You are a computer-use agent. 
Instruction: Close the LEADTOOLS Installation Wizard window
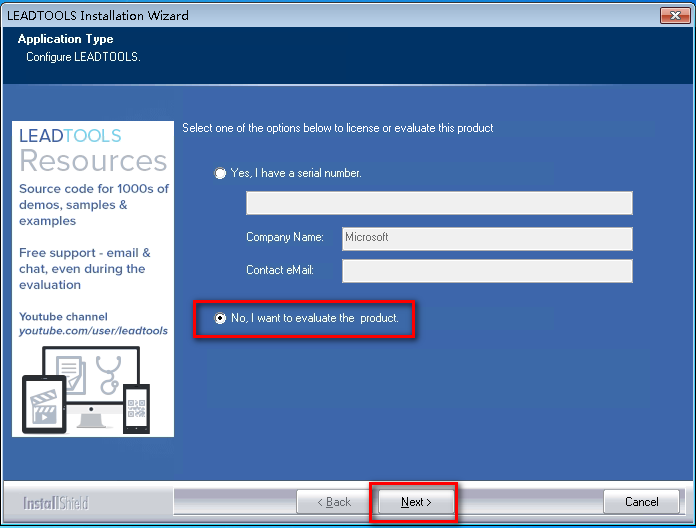pyautogui.click(x=675, y=16)
